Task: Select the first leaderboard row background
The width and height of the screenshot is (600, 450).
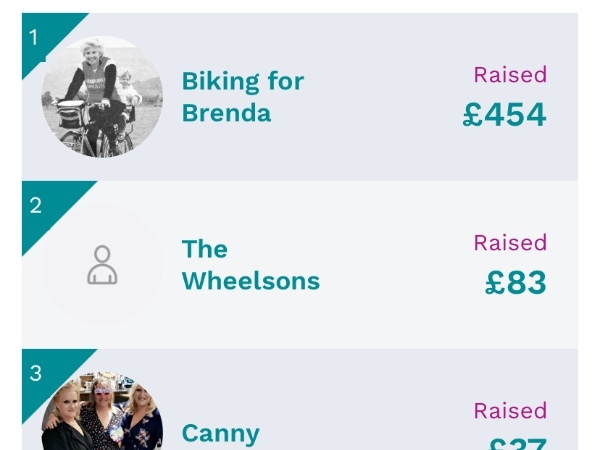Action: tap(300, 97)
